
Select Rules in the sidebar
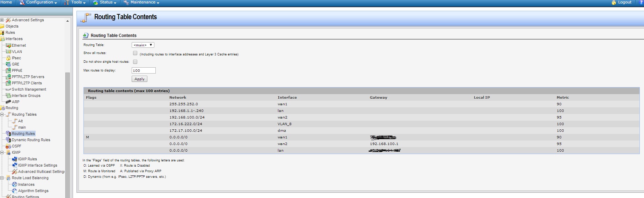[x=10, y=32]
